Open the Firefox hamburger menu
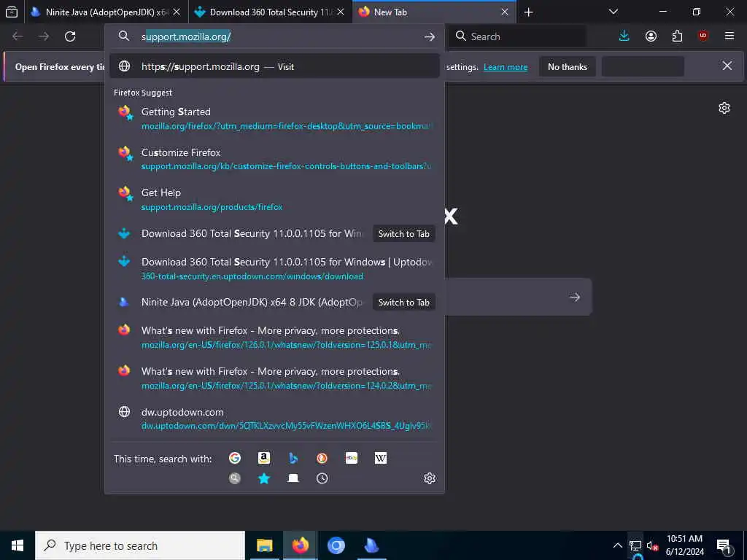 [729, 36]
